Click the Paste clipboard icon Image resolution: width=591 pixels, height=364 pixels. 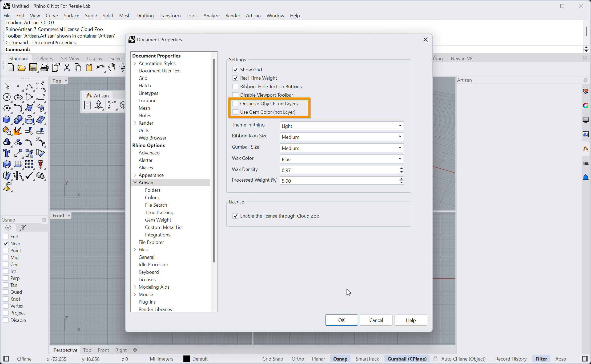click(89, 68)
